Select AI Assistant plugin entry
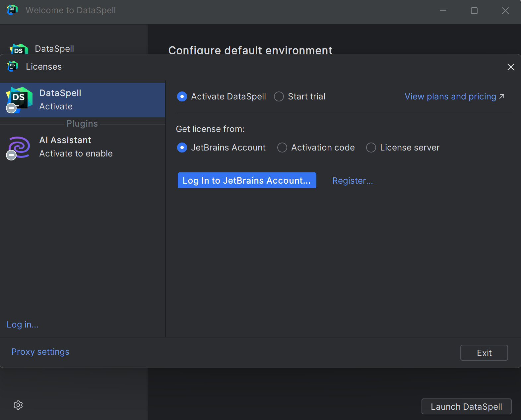Viewport: 521px width, 420px height. (x=83, y=147)
